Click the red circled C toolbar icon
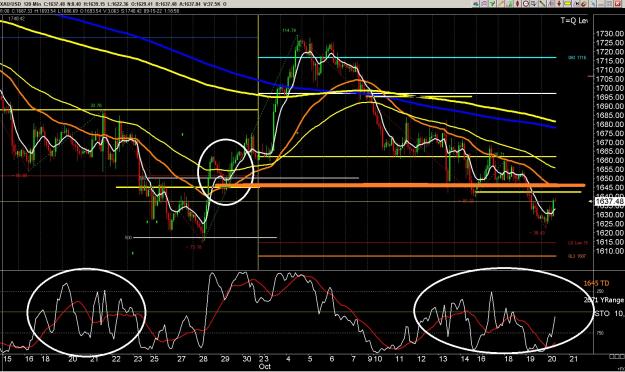The width and height of the screenshot is (625, 372). (x=526, y=4)
